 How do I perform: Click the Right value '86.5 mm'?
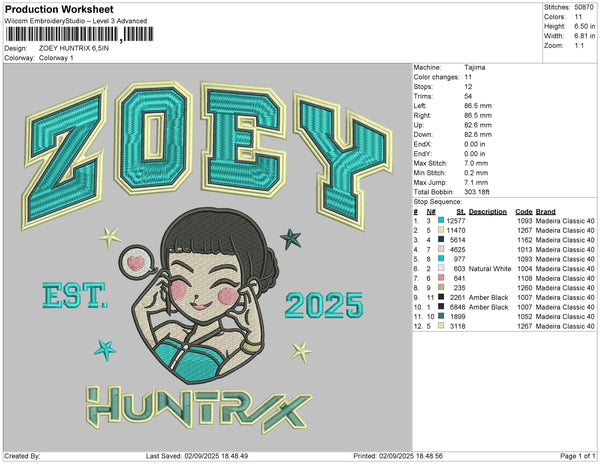coord(478,116)
